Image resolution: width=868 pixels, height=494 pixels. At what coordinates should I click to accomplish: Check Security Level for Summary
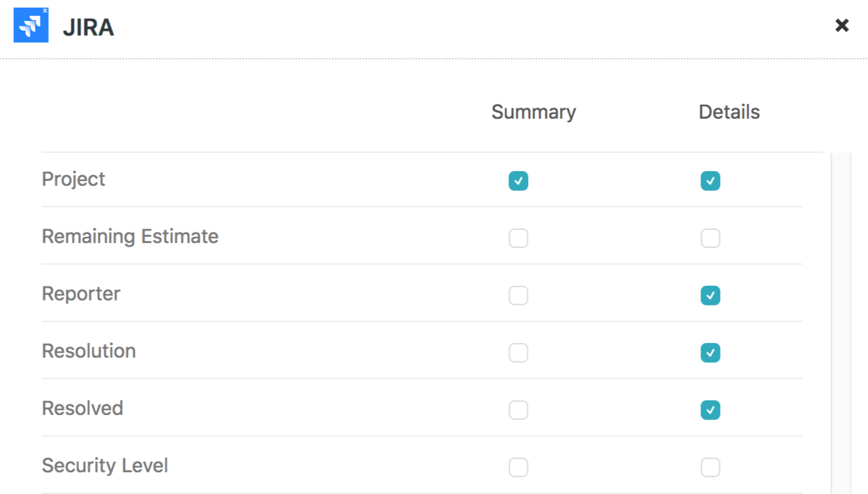(518, 467)
